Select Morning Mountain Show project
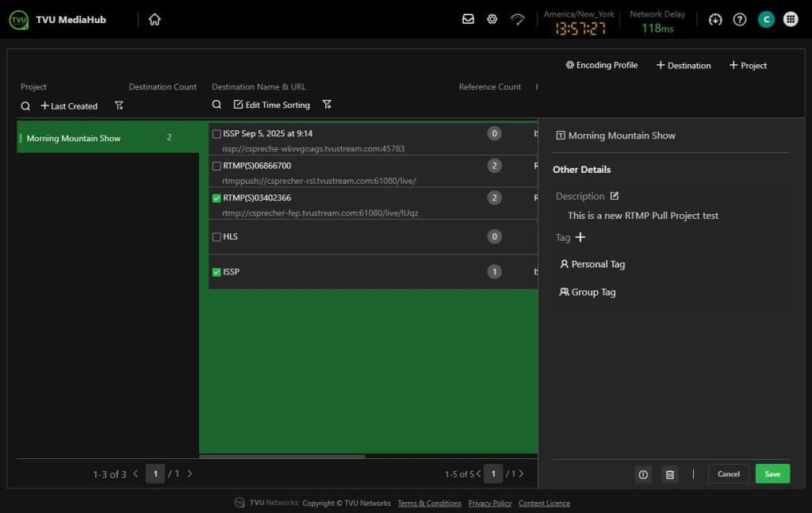The image size is (812, 513). point(74,138)
